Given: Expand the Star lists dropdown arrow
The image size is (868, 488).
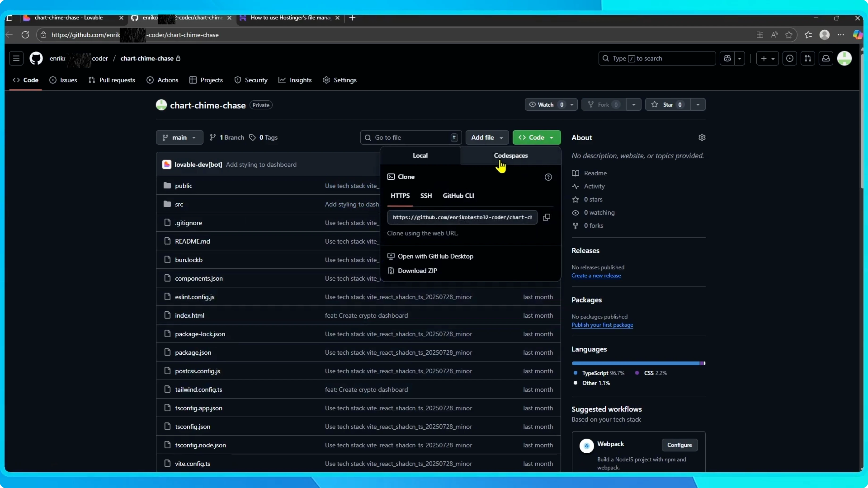Looking at the screenshot, I should tap(698, 104).
